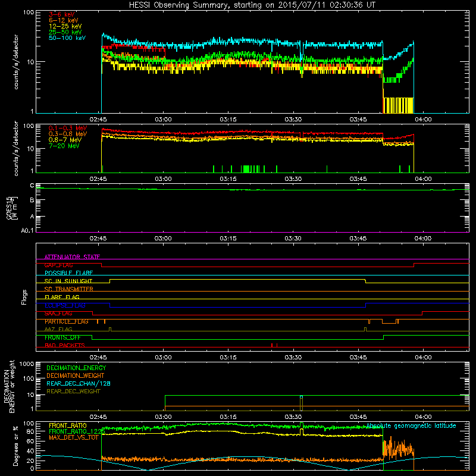476x476 pixels.
Task: Click the REAR_DEC_CHAN/128 legend label
Action: point(79,384)
